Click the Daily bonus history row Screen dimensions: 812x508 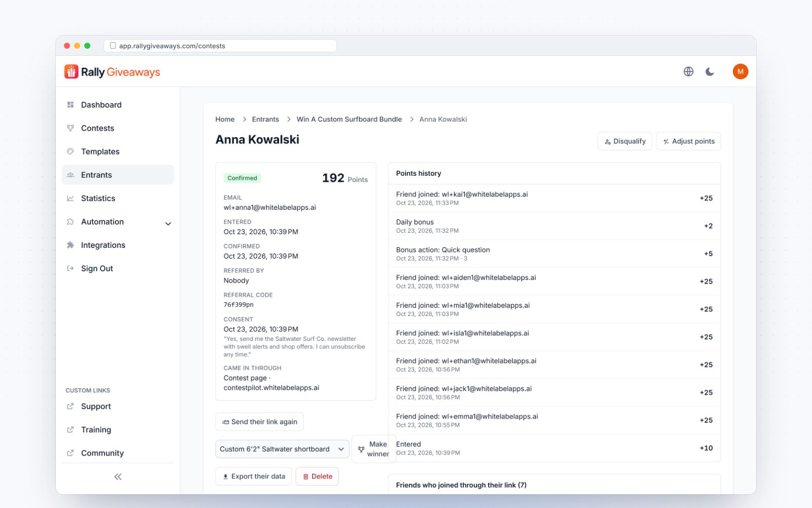[x=554, y=226]
